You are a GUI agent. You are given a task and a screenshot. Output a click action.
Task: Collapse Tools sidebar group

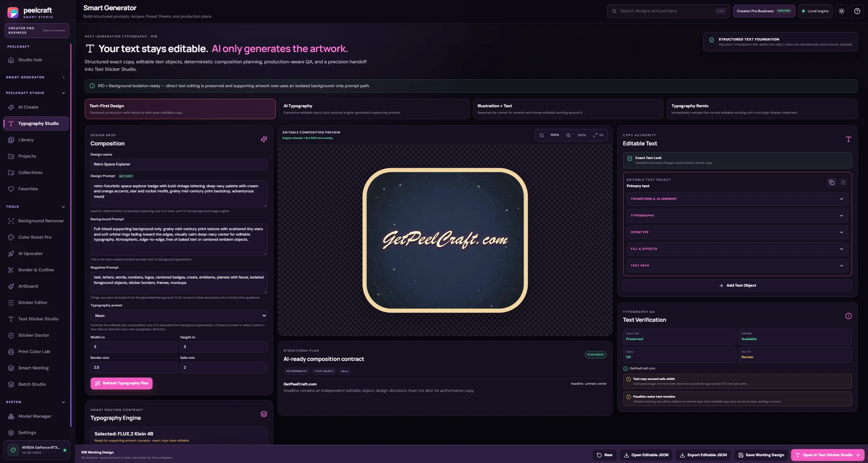click(36, 207)
